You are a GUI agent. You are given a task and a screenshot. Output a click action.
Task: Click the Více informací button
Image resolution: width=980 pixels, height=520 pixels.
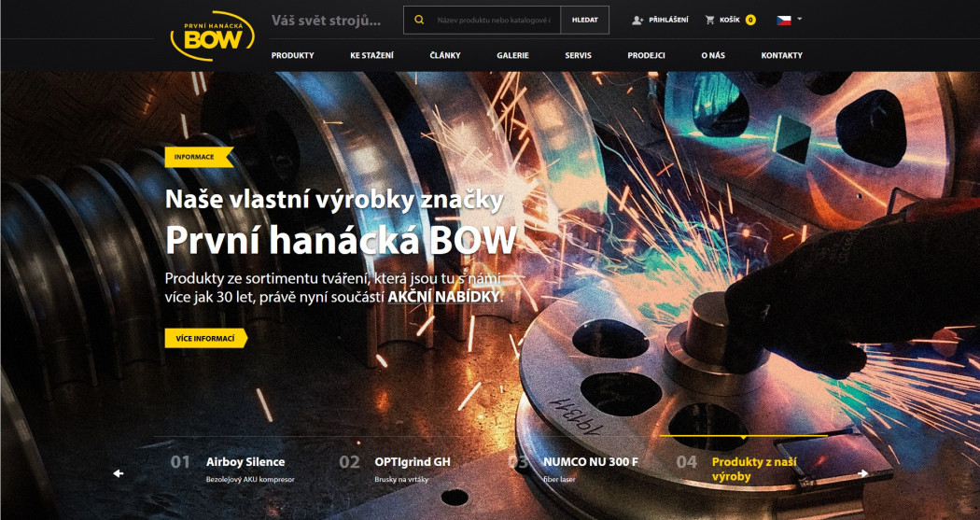click(205, 338)
